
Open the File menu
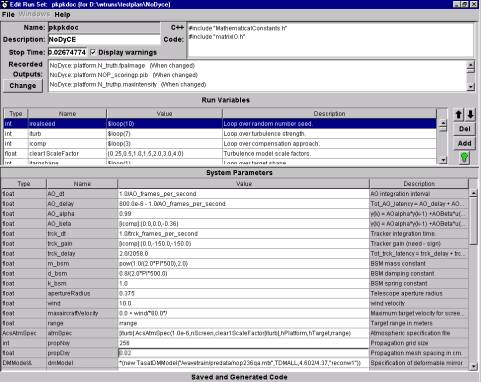tap(8, 15)
